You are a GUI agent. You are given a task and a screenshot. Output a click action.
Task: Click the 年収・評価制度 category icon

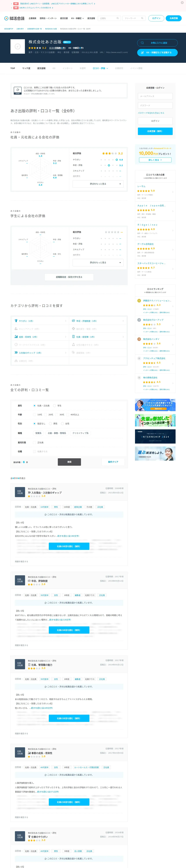(73, 321)
